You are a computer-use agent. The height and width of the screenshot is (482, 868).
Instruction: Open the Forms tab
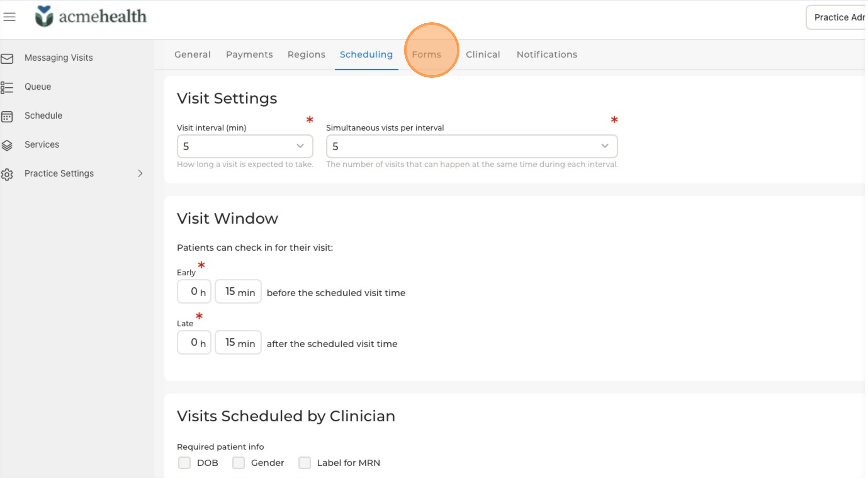[427, 54]
